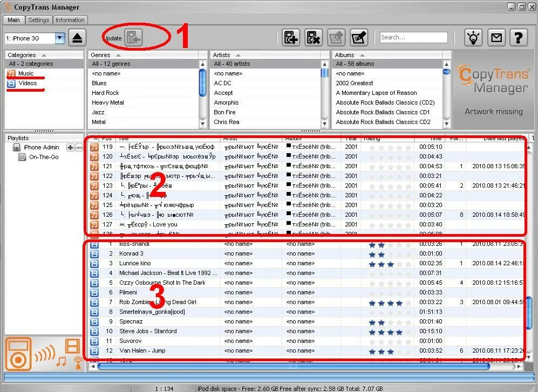Open the Information tab

[70, 20]
